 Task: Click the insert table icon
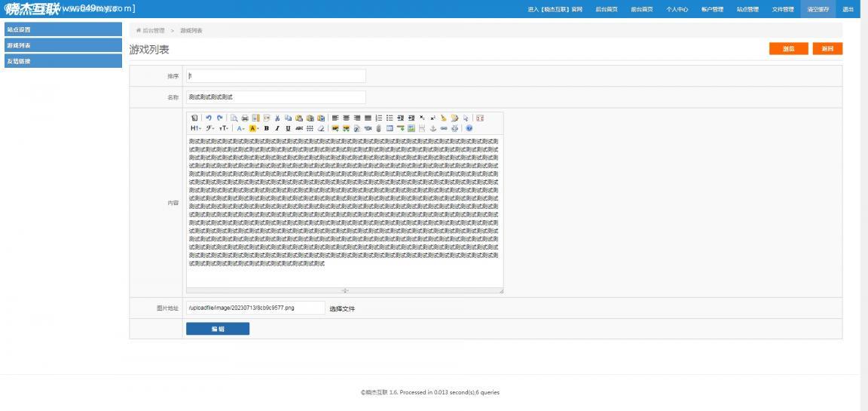coord(389,128)
